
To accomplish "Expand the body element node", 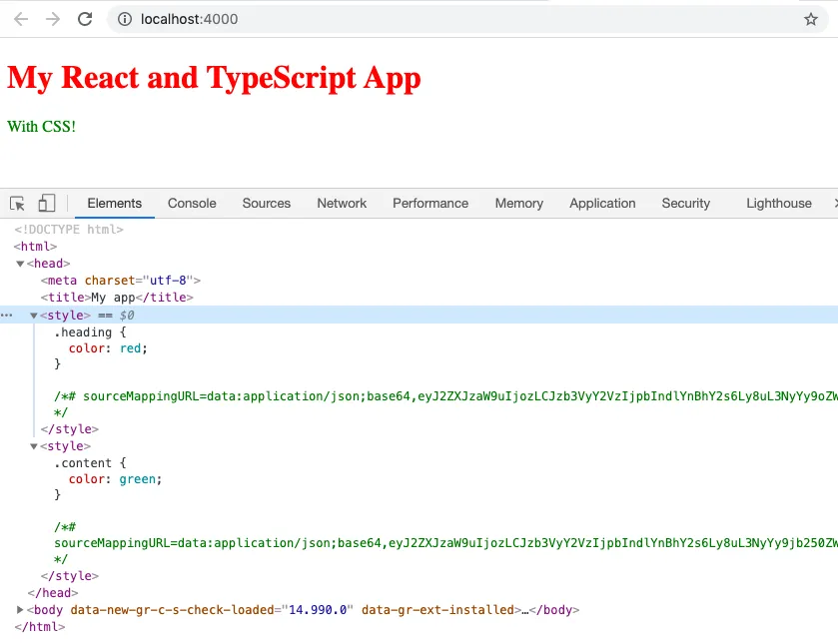I will pos(18,609).
